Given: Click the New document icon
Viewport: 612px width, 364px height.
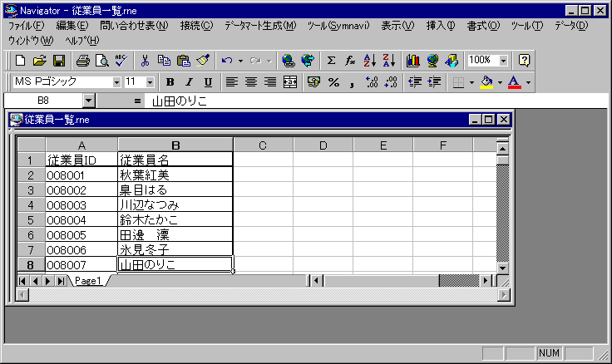Looking at the screenshot, I should click(x=20, y=61).
